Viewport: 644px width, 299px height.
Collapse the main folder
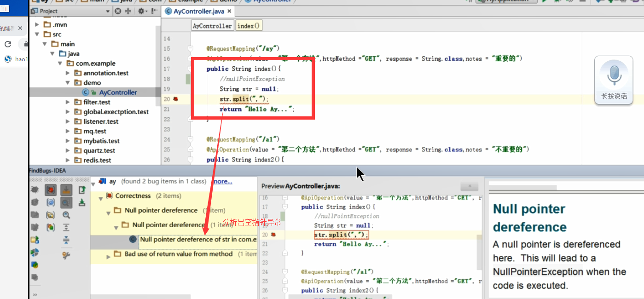click(45, 44)
